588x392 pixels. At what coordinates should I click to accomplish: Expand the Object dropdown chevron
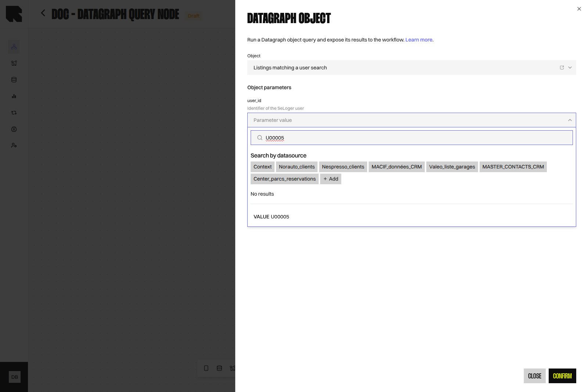point(570,68)
